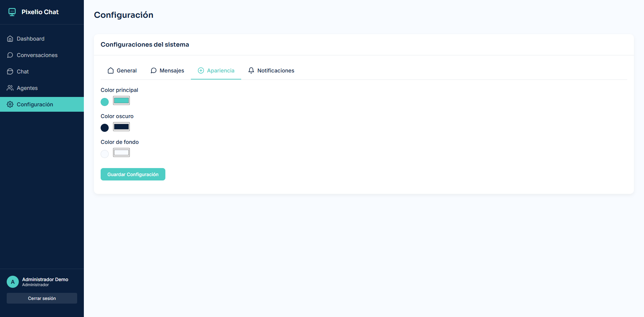Click the Color principal label
This screenshot has width=644, height=317.
[x=119, y=90]
